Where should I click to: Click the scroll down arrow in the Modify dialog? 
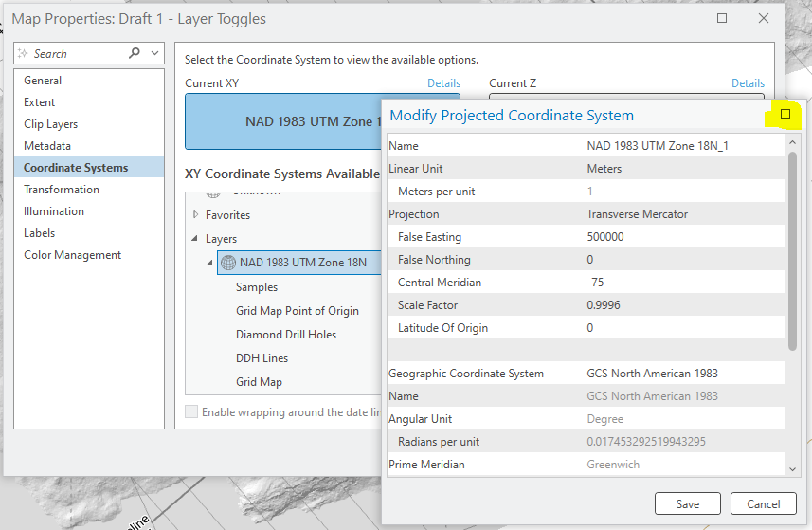792,467
